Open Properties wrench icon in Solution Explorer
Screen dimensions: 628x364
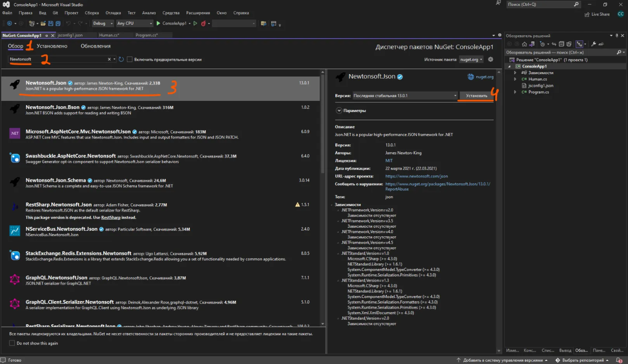pos(593,44)
